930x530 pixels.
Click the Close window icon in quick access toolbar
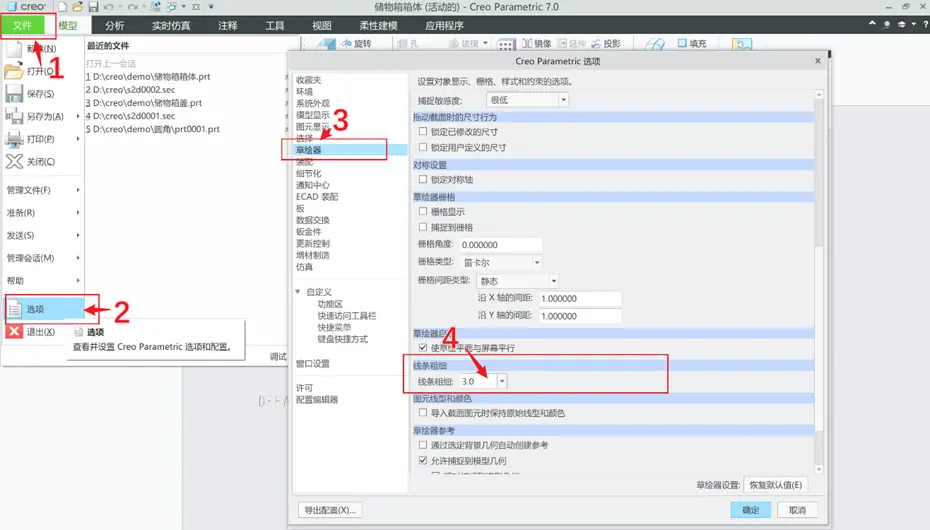click(196, 7)
